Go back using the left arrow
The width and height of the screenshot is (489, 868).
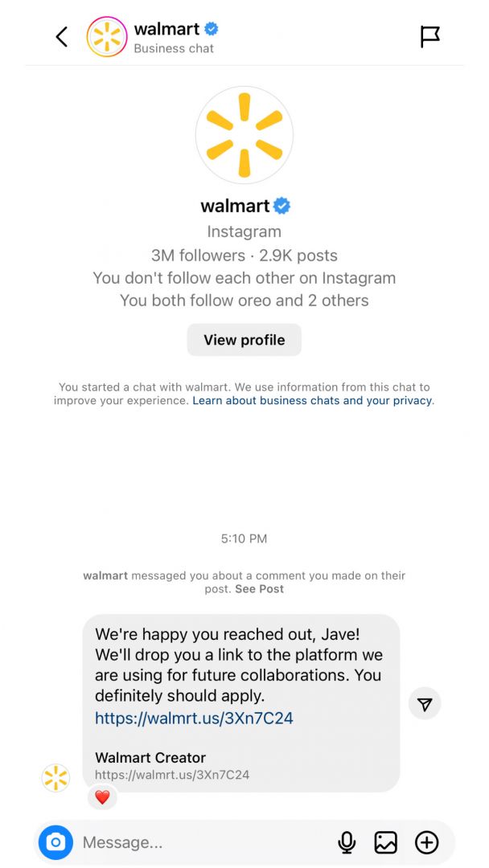(62, 37)
